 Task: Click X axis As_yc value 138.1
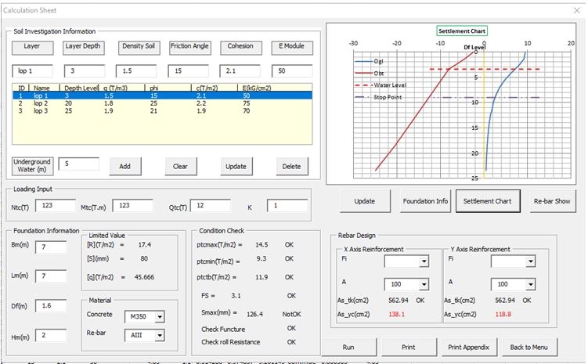pyautogui.click(x=396, y=314)
